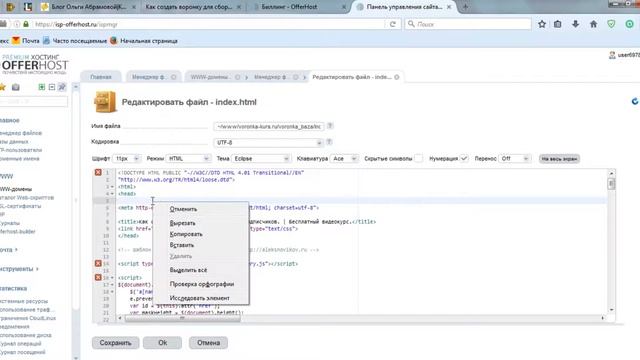Open the Тема Eclipse dropdown
The width and height of the screenshot is (640, 360).
[261, 158]
